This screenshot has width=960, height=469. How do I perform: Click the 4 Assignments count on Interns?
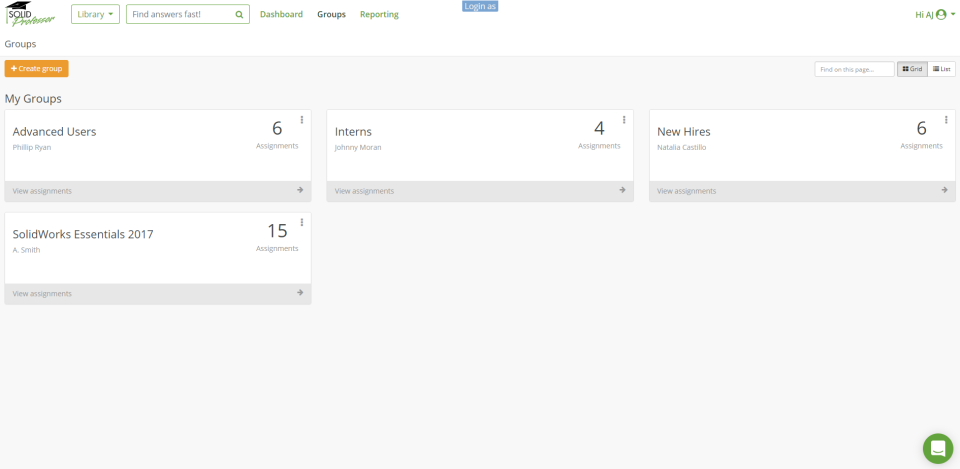click(599, 135)
